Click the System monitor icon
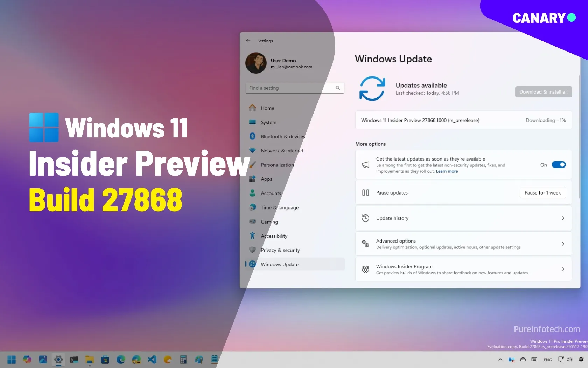 (252, 122)
